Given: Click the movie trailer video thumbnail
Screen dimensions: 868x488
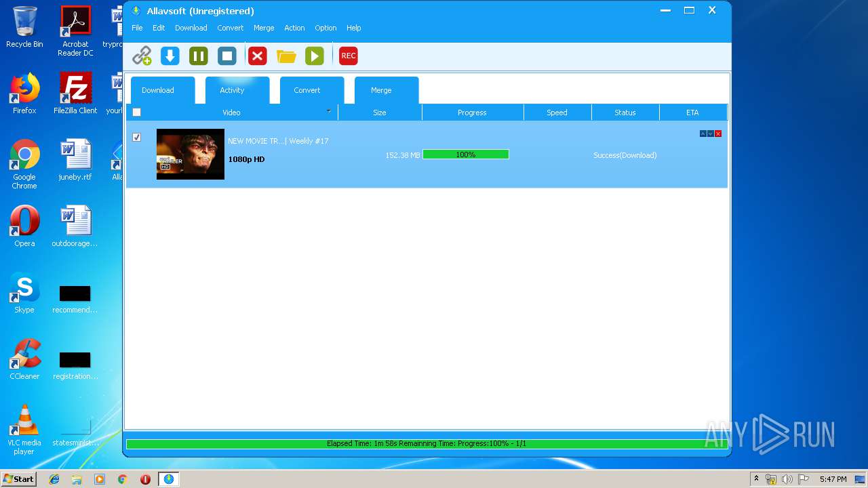Looking at the screenshot, I should (x=191, y=154).
